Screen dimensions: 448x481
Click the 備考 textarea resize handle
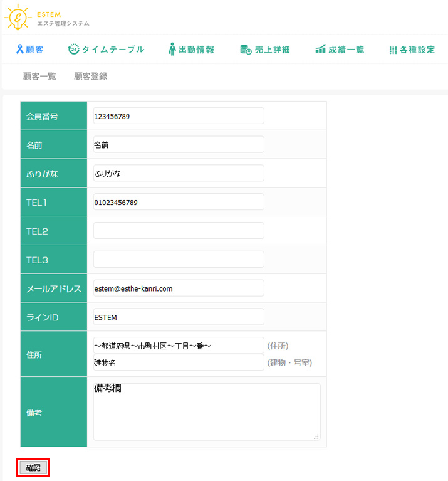point(316,436)
